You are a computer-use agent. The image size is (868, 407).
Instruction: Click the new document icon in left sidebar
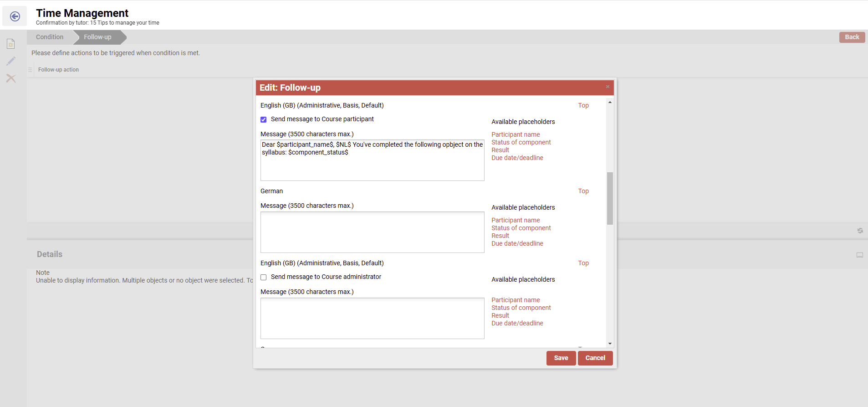(x=11, y=44)
